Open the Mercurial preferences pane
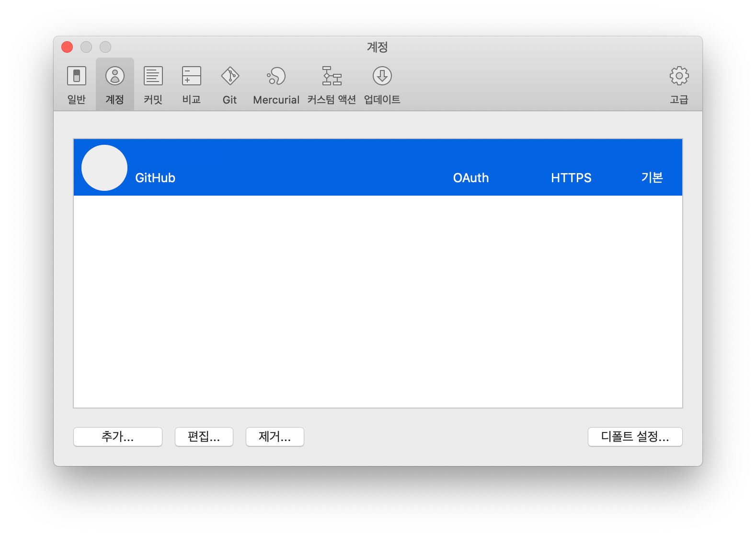Viewport: 756px width, 537px height. click(276, 84)
